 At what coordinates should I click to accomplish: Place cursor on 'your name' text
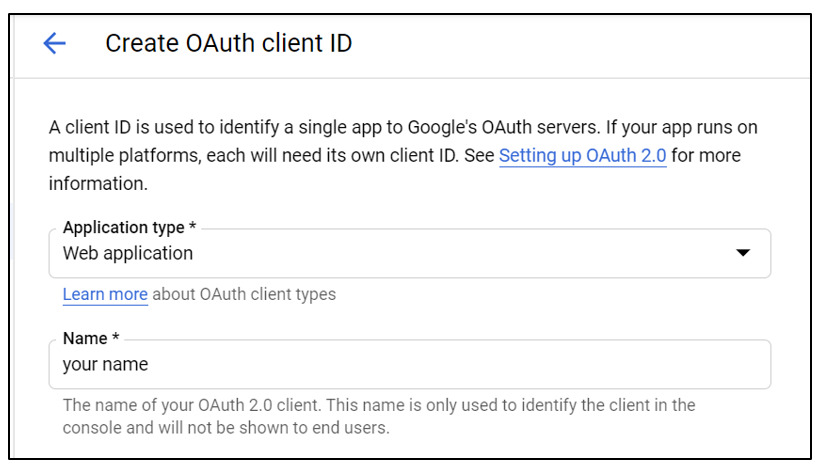click(x=105, y=365)
